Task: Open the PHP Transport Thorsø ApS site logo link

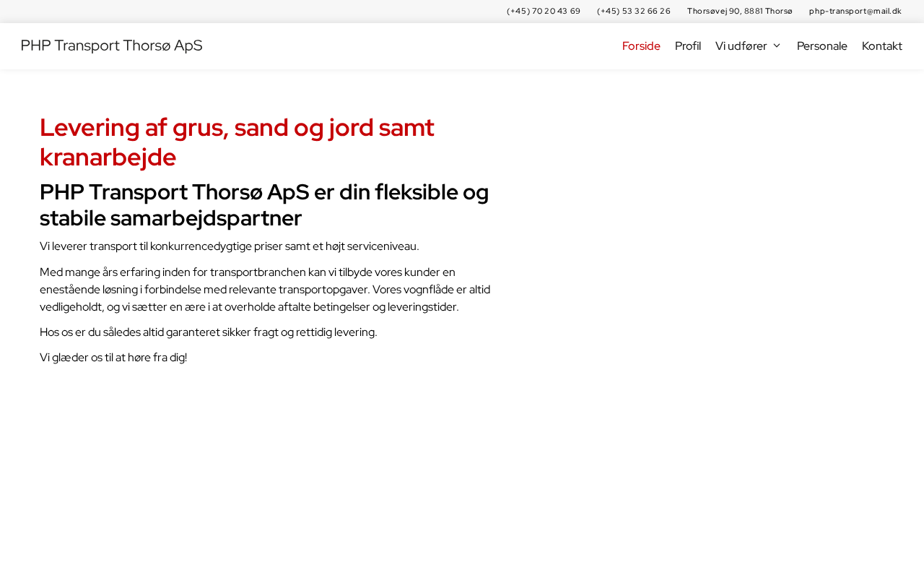Action: (x=112, y=46)
